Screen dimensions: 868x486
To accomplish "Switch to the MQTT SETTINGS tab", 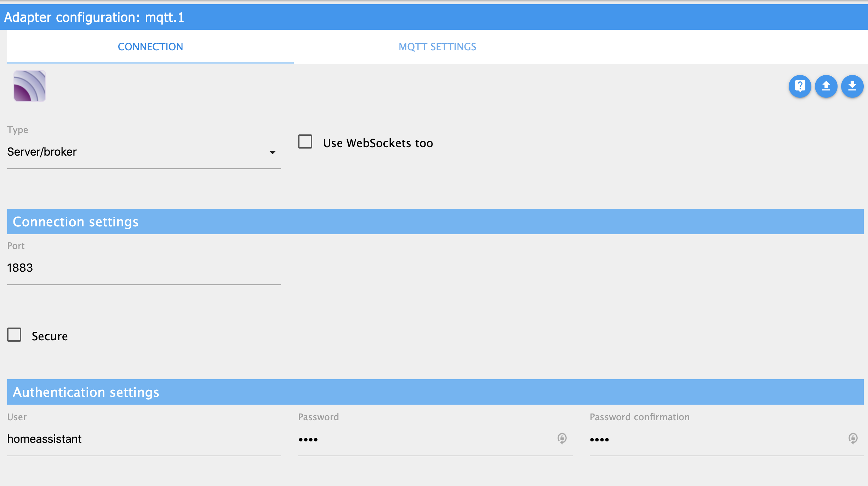I will (x=437, y=47).
